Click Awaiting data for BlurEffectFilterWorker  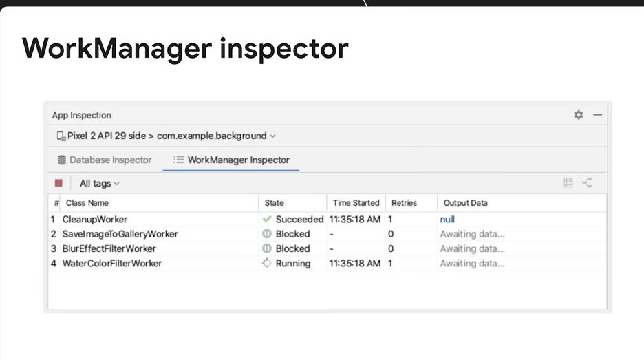(x=472, y=248)
